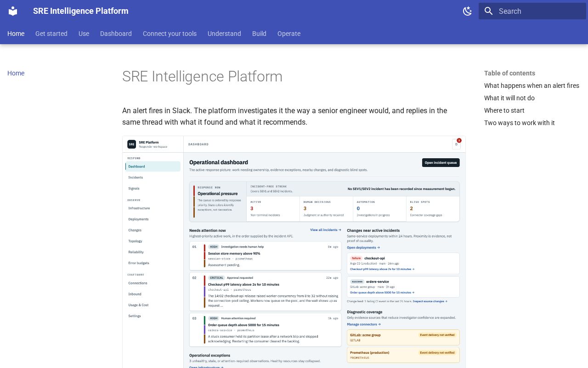Click the main SRE Intelligence Platform page heading
The height and width of the screenshot is (368, 588).
click(x=202, y=76)
